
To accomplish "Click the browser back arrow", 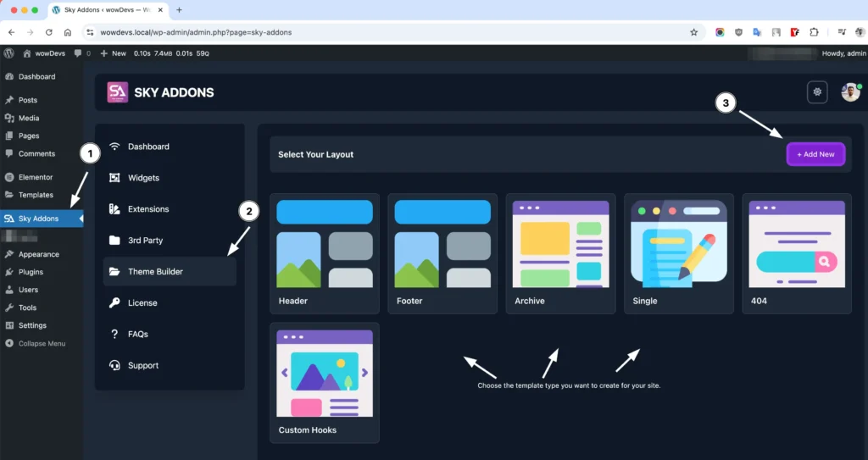I will (x=12, y=32).
